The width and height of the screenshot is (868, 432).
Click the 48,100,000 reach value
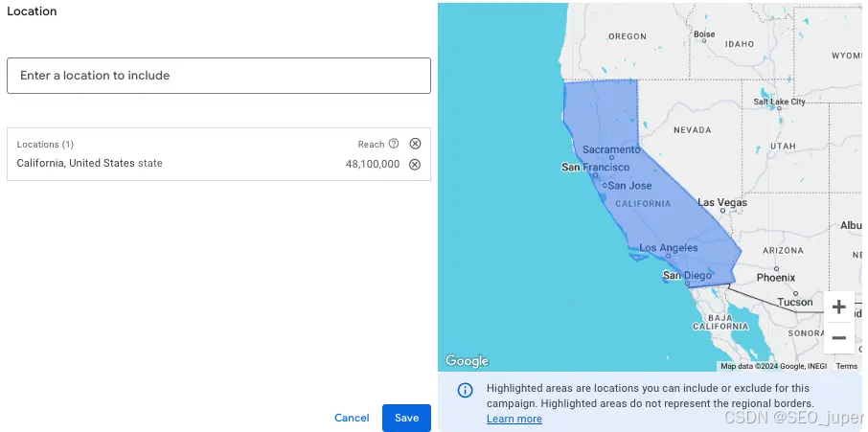373,165
